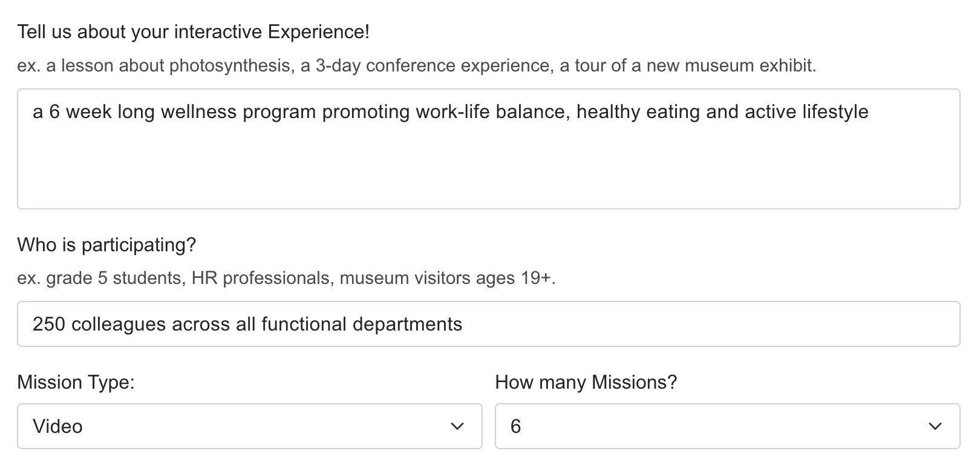Click the photosynthesis example hint text

point(416,65)
